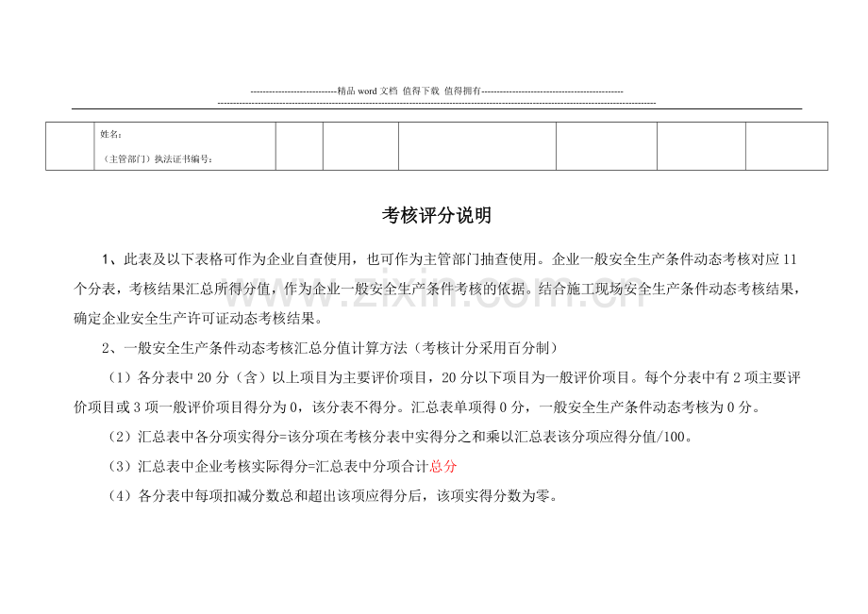868x614 pixels.
Task: Click header text 精品 word 文档 值得下载 值得拥有
Action: click(x=409, y=91)
